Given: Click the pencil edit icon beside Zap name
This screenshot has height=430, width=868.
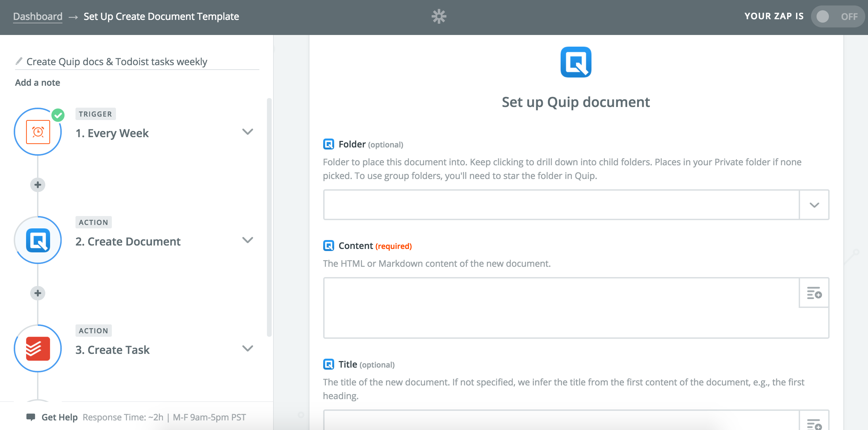Looking at the screenshot, I should click(19, 61).
